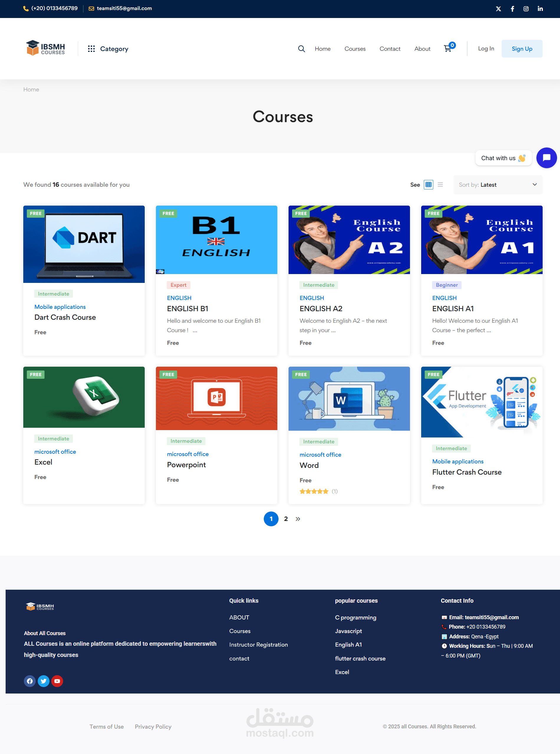560x754 pixels.
Task: Click the phone number in top bar
Action: tap(54, 9)
